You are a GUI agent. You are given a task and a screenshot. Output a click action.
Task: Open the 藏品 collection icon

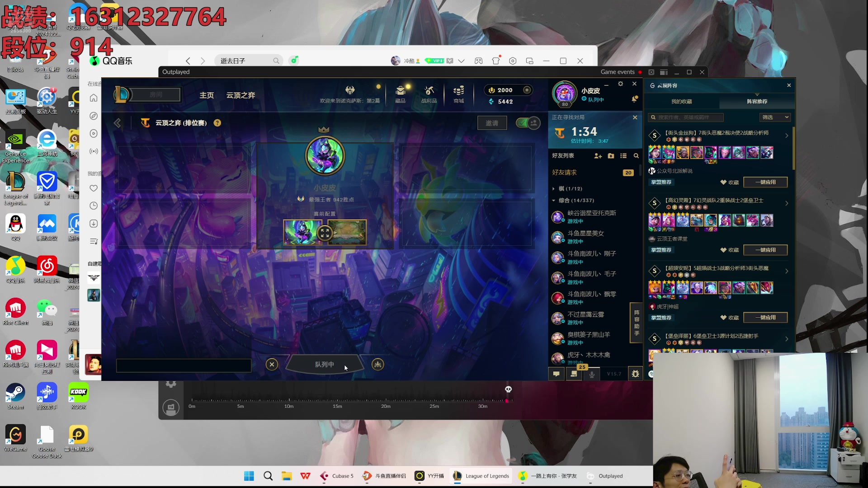click(x=400, y=94)
